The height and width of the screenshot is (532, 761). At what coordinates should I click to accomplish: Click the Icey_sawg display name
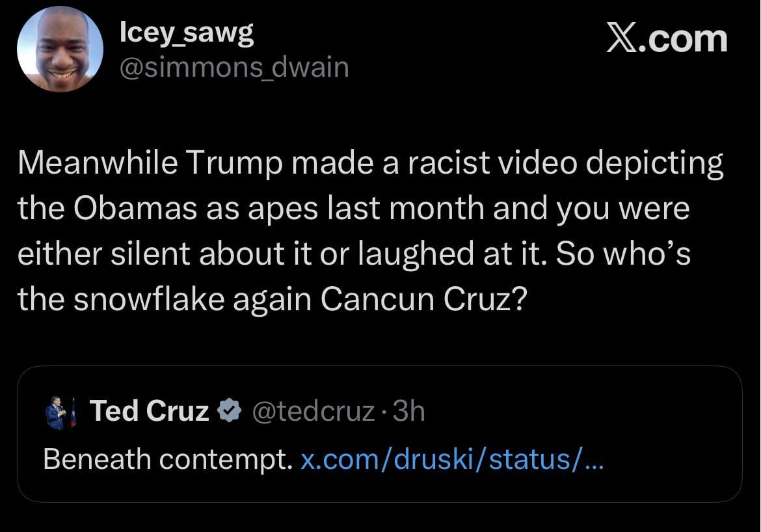[187, 34]
